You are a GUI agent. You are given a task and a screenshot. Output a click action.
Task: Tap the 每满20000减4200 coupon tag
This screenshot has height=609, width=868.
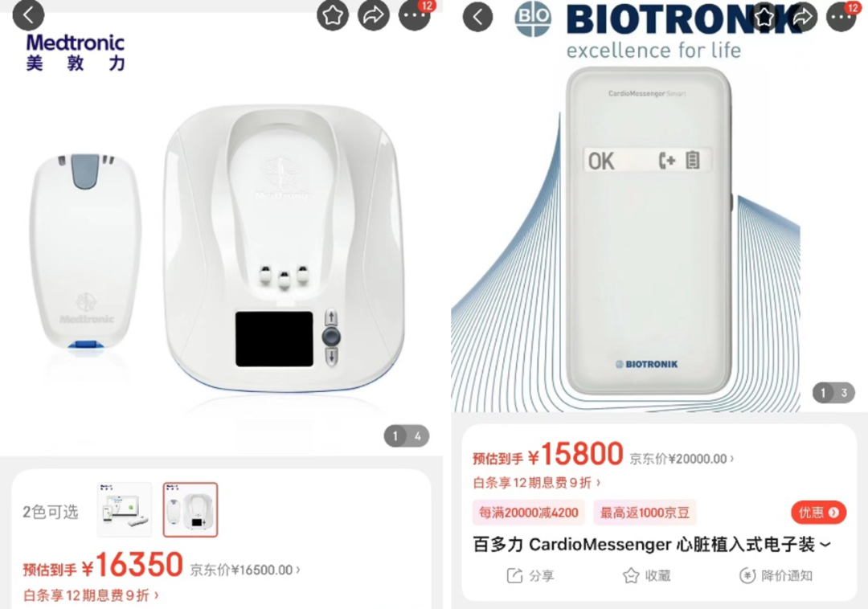pyautogui.click(x=529, y=513)
